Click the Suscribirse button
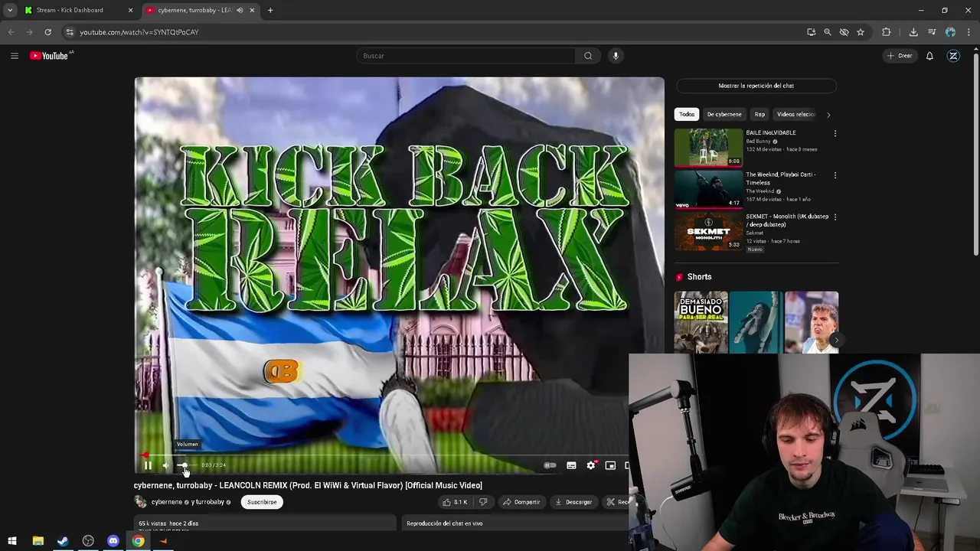 click(262, 502)
